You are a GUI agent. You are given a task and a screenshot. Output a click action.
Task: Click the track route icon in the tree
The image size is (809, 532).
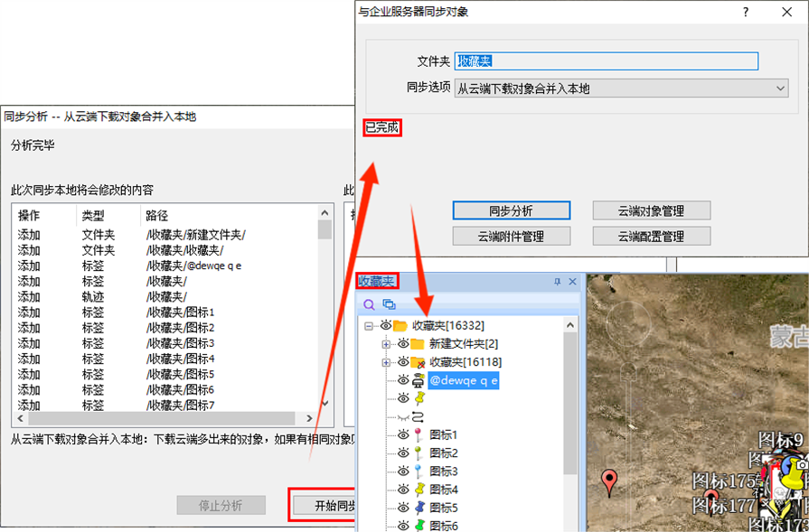419,416
